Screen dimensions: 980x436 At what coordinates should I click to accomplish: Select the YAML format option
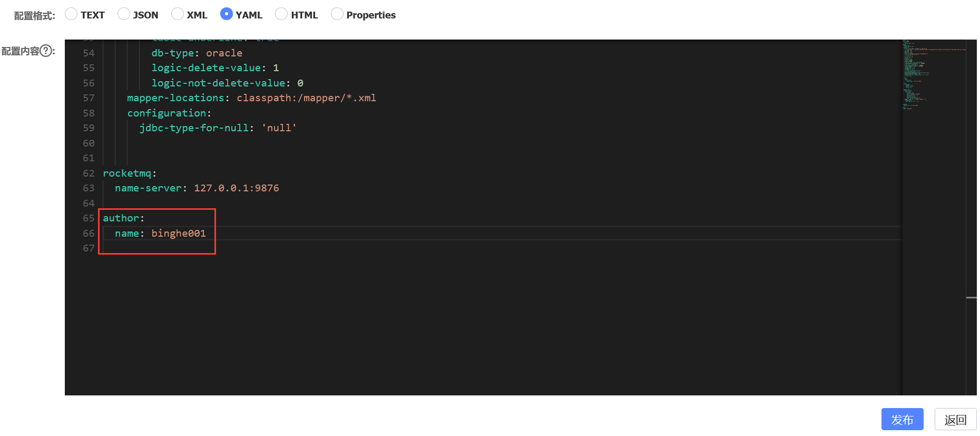click(x=227, y=14)
